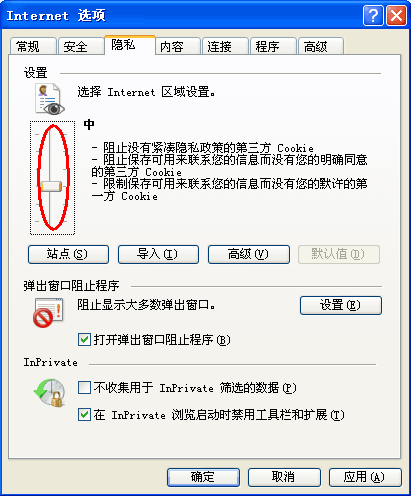The width and height of the screenshot is (411, 496).
Task: Go to the 高级 tab
Action: (x=321, y=46)
